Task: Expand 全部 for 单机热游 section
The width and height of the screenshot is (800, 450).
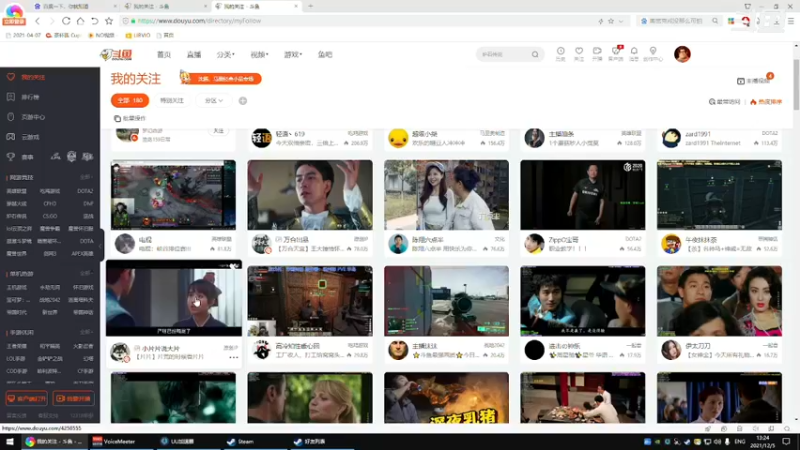Action: coord(86,273)
